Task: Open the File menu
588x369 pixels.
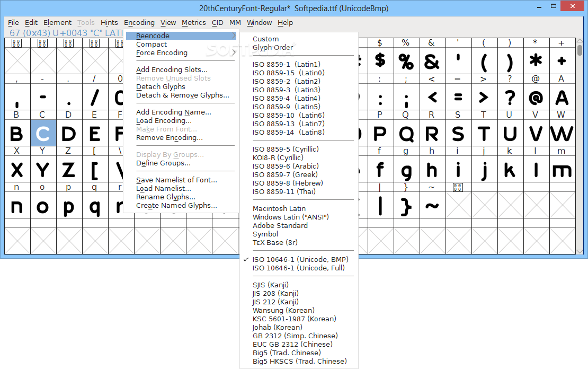Action: tap(13, 22)
